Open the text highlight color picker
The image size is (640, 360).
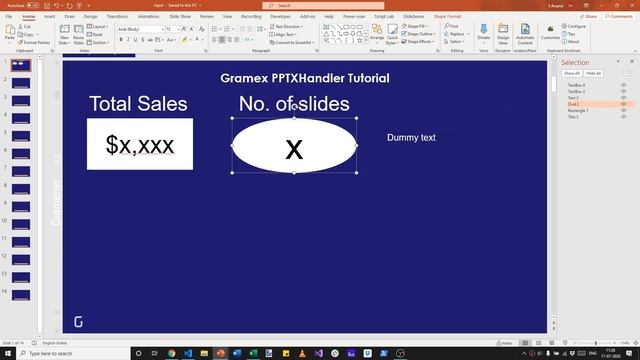(184, 40)
